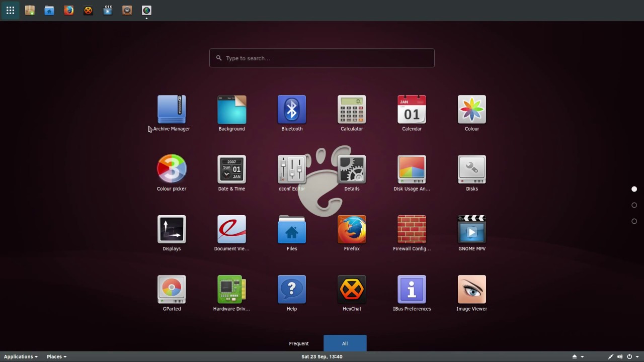Go to third app page indicator dot
The width and height of the screenshot is (644, 362).
634,221
